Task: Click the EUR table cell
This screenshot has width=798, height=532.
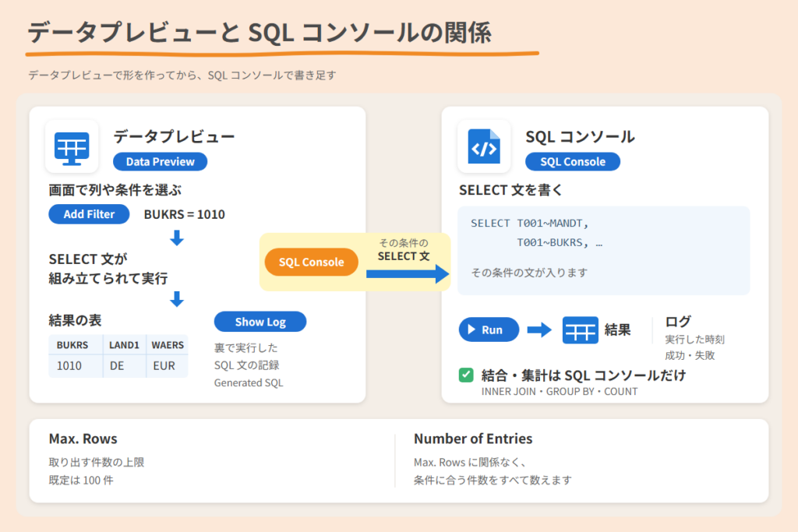Action: [x=164, y=365]
